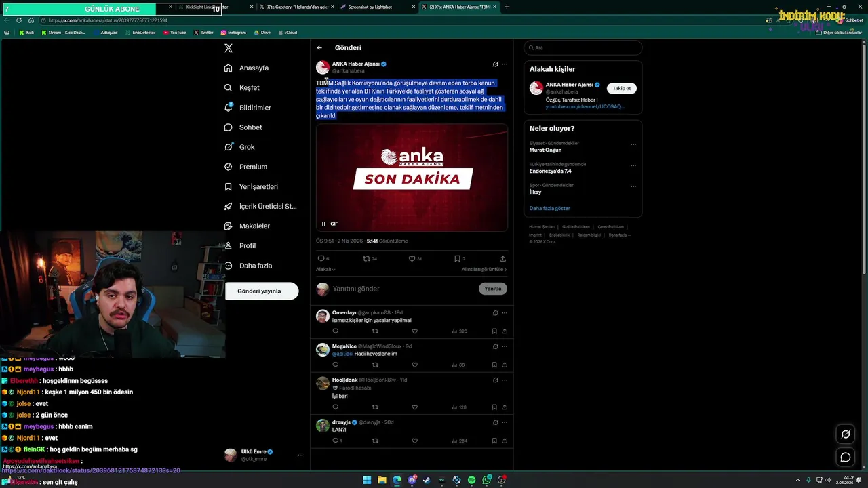This screenshot has width=868, height=488.
Task: Open Windows Start button on taskbar
Action: click(x=367, y=480)
